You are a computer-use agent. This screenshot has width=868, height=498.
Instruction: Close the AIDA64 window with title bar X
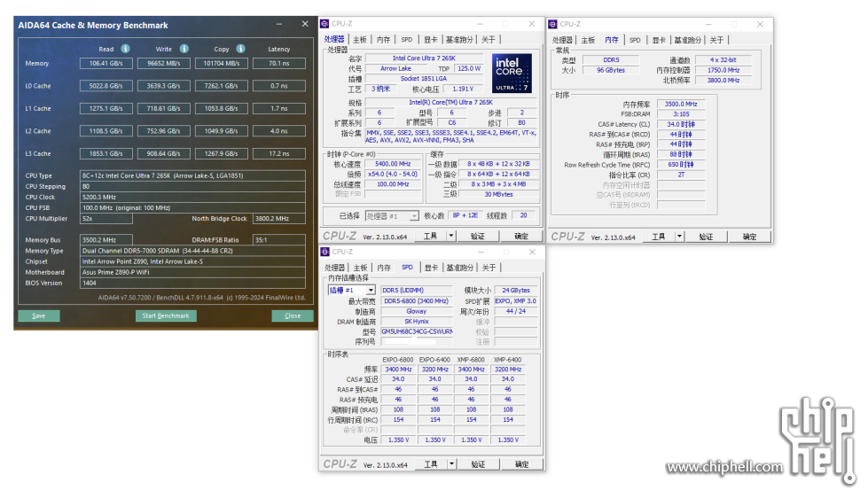(x=305, y=24)
